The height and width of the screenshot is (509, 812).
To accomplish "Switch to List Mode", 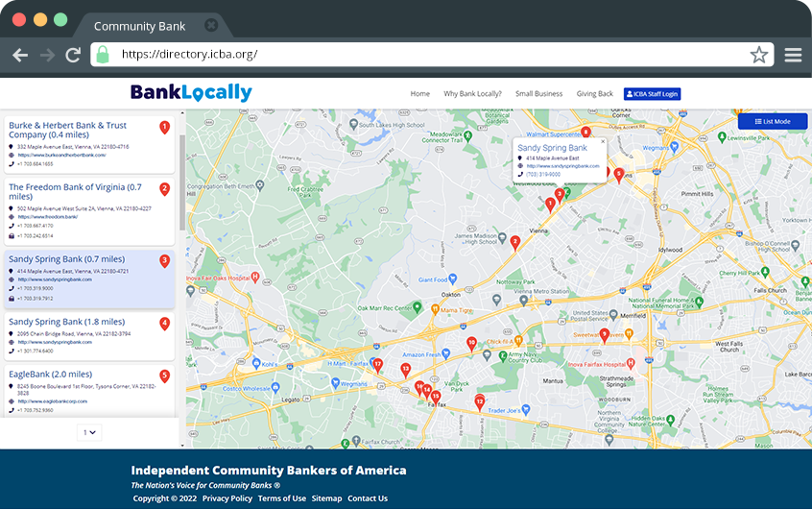I will pyautogui.click(x=772, y=121).
